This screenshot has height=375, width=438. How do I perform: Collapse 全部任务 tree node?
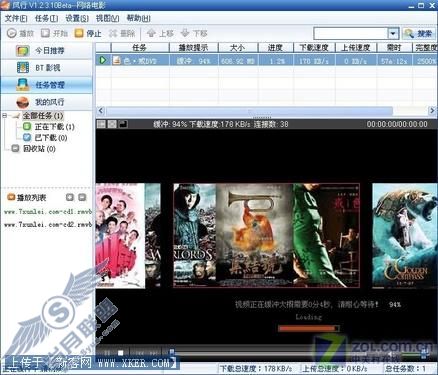pos(5,116)
